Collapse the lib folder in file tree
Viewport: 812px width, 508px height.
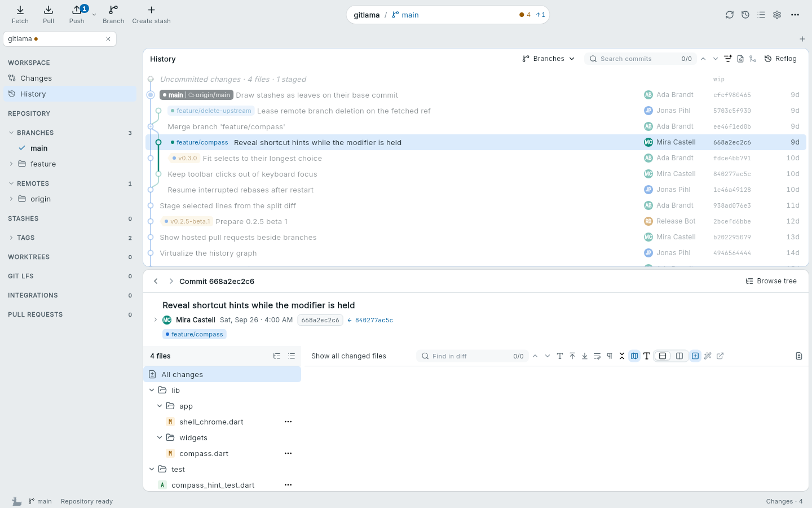pyautogui.click(x=152, y=390)
